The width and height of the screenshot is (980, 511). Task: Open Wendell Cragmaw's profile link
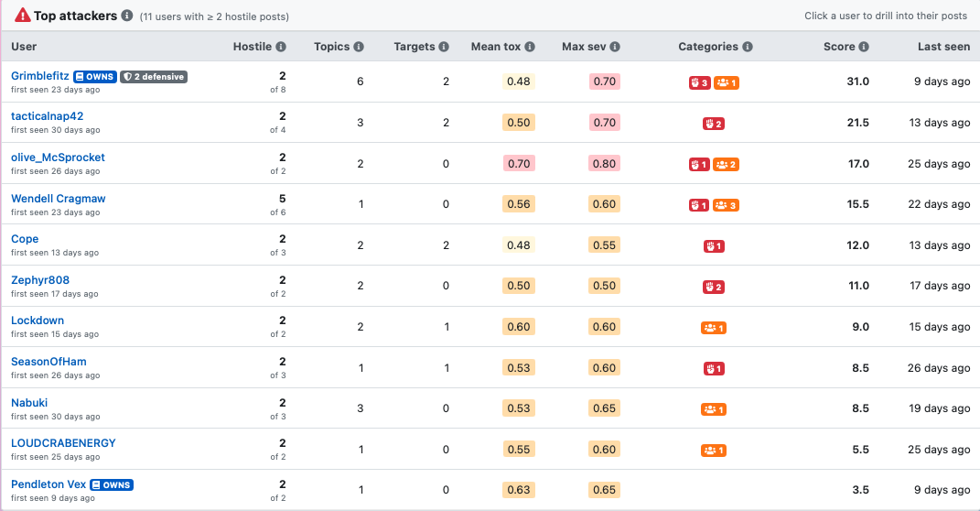tap(59, 199)
